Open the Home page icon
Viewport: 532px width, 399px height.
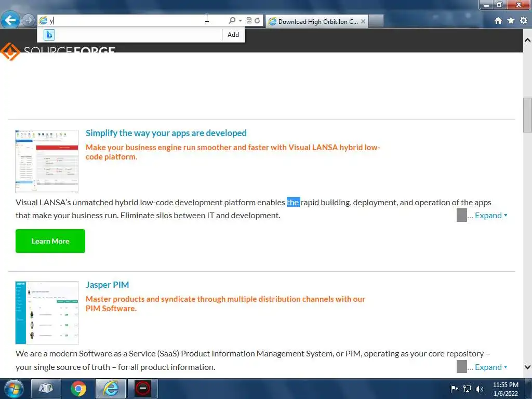point(498,21)
